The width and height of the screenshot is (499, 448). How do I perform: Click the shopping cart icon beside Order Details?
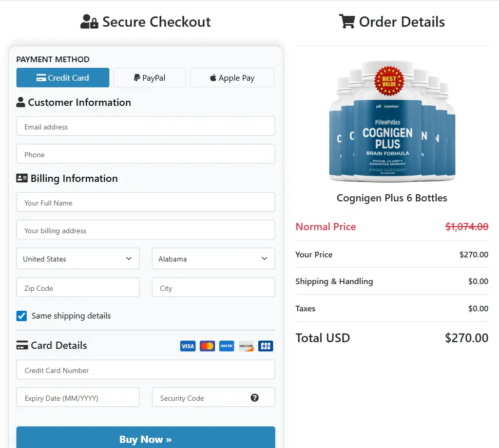tap(347, 22)
